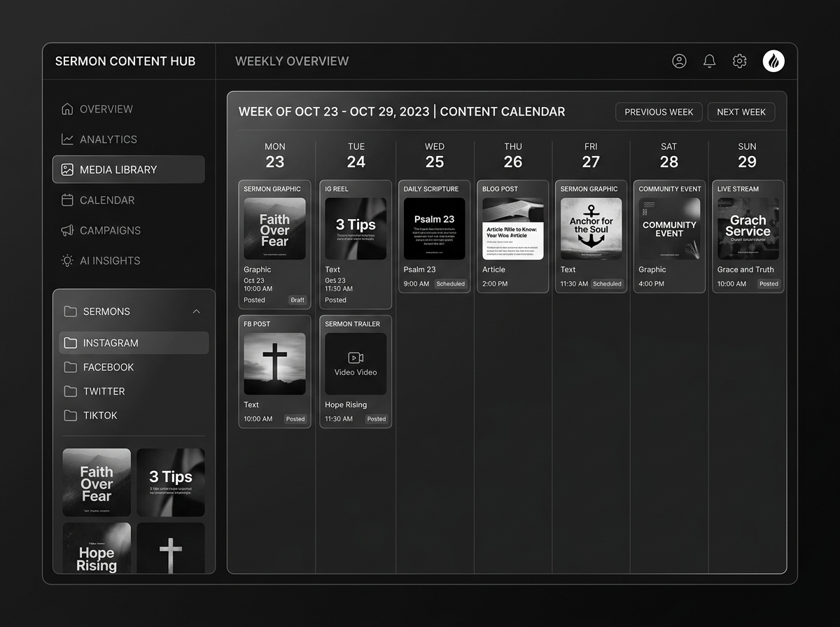
Task: Click the Posted badge on Sermon Trailer
Action: click(x=377, y=419)
